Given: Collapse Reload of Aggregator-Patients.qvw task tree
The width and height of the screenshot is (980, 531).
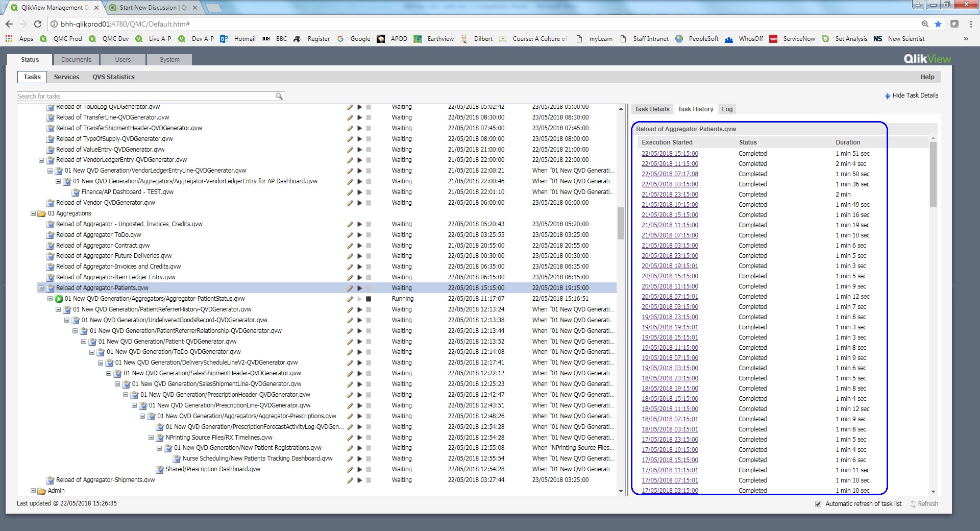Looking at the screenshot, I should (41, 287).
